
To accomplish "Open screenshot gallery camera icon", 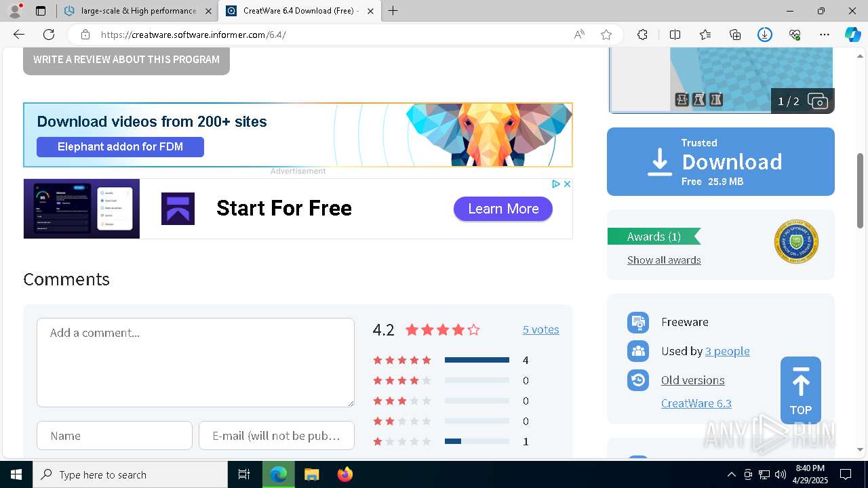I will coord(818,101).
